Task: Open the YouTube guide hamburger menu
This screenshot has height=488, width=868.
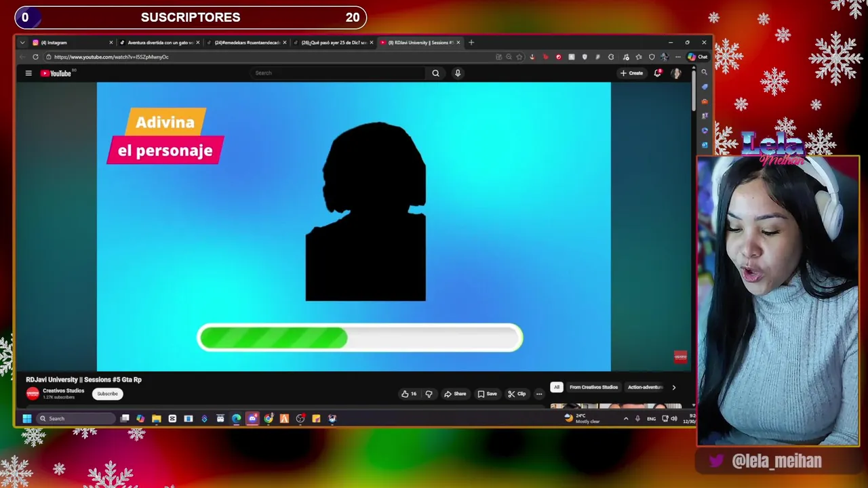Action: tap(28, 73)
